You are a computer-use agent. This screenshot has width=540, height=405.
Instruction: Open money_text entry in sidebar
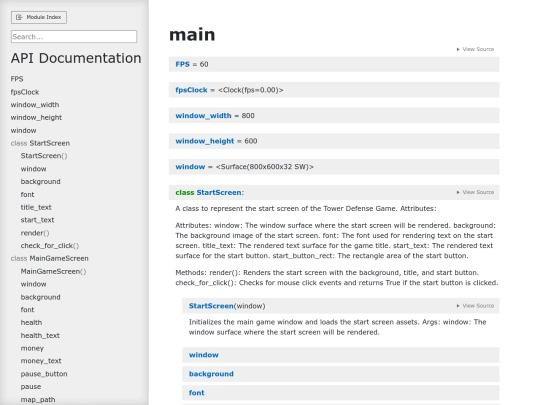coord(41,361)
